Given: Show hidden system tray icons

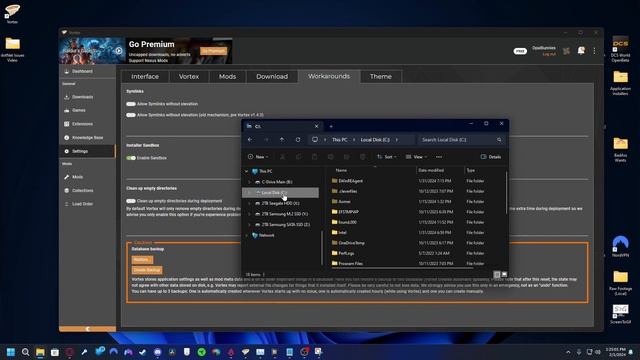Looking at the screenshot, I should [x=568, y=352].
